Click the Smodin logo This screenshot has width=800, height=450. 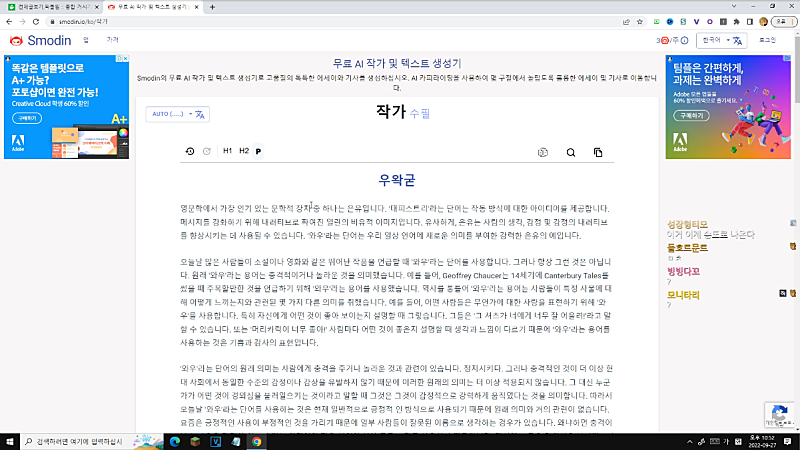40,40
